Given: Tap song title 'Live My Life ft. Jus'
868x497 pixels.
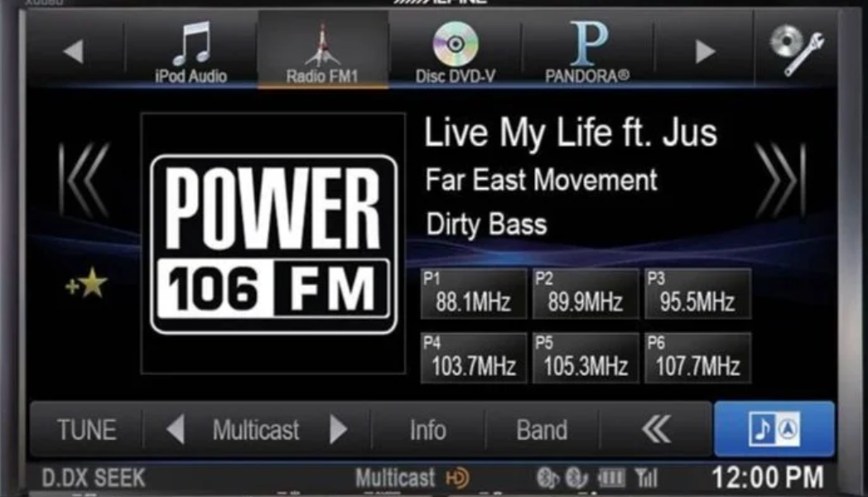Looking at the screenshot, I should pos(570,133).
